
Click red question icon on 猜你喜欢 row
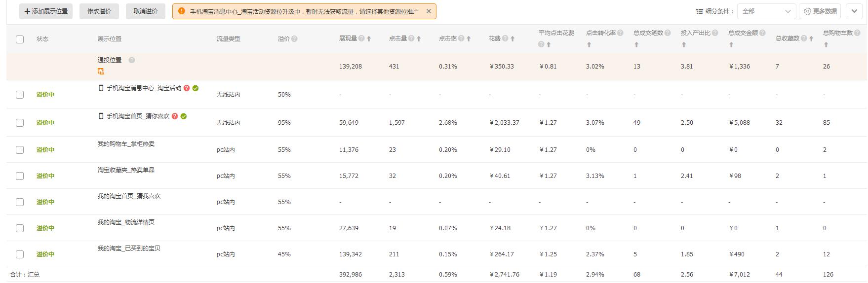(x=175, y=116)
